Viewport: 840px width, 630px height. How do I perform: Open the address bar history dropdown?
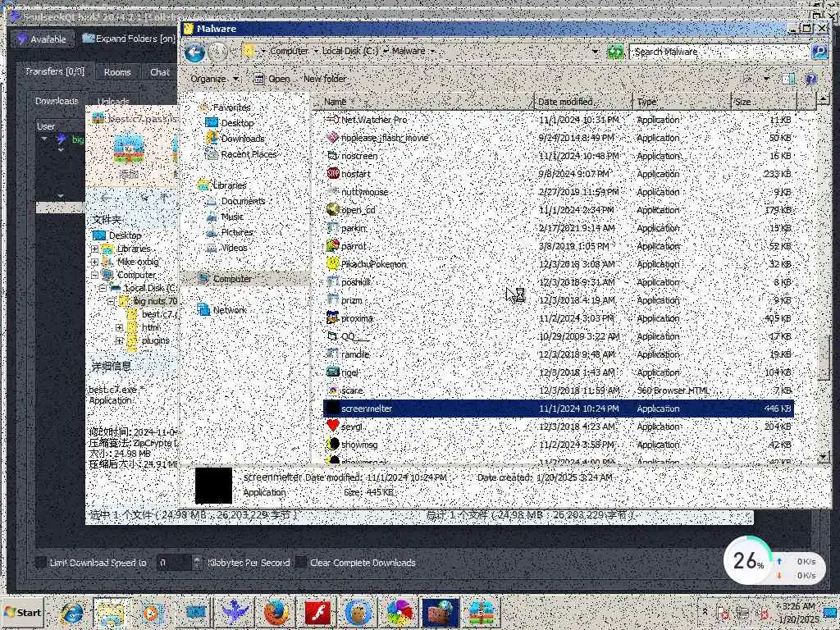pyautogui.click(x=596, y=52)
